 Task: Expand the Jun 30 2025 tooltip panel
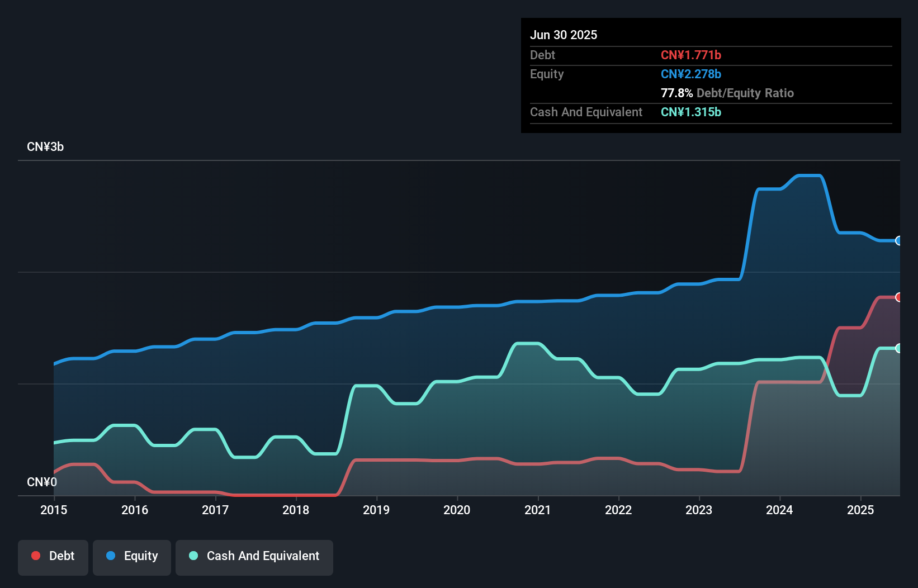coord(564,35)
